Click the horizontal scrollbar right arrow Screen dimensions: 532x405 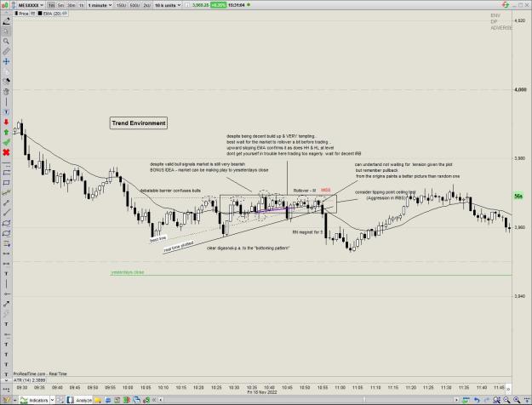pyautogui.click(x=456, y=400)
